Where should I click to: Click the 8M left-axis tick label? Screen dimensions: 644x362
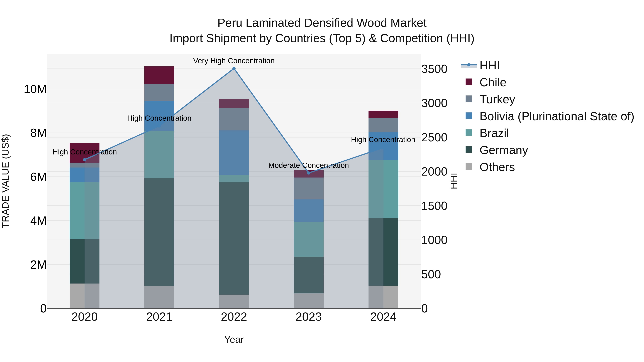(x=38, y=133)
